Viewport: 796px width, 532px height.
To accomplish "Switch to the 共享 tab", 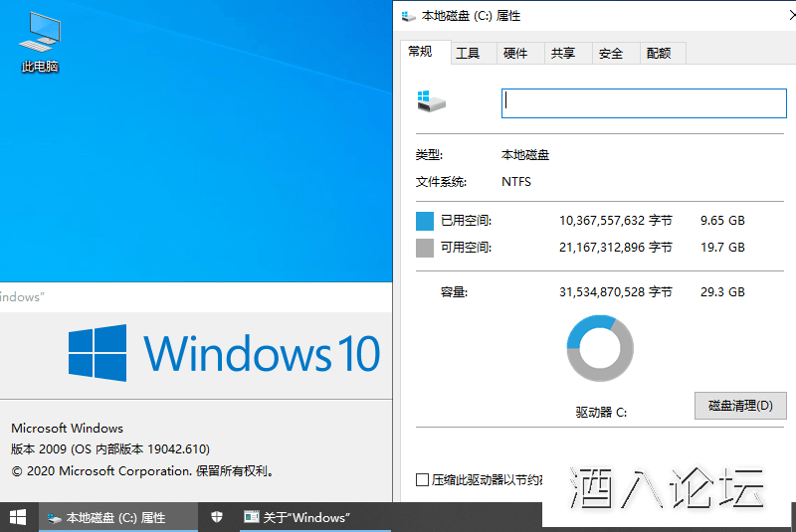I will tap(568, 54).
